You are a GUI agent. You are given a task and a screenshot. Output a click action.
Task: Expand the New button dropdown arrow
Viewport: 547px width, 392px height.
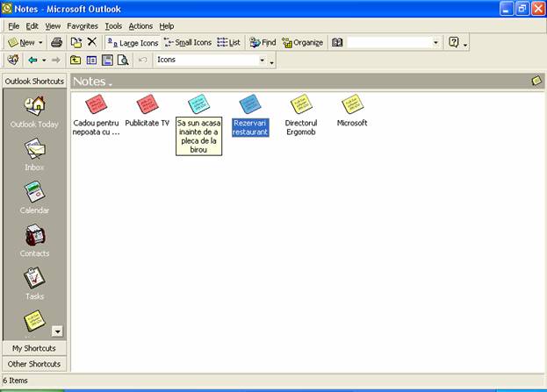tap(40, 42)
